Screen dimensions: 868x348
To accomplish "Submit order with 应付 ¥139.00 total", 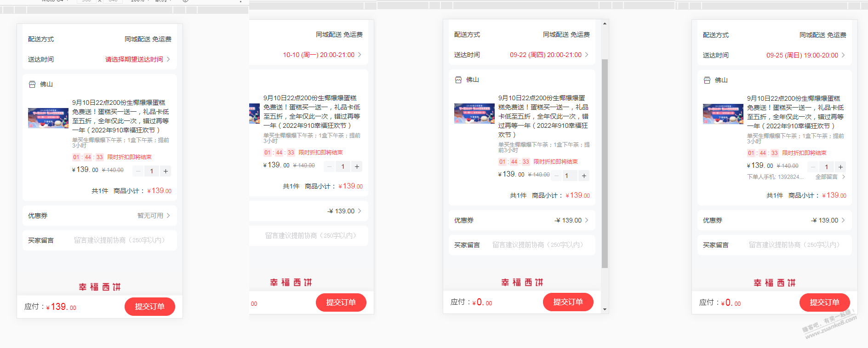I will coord(150,307).
